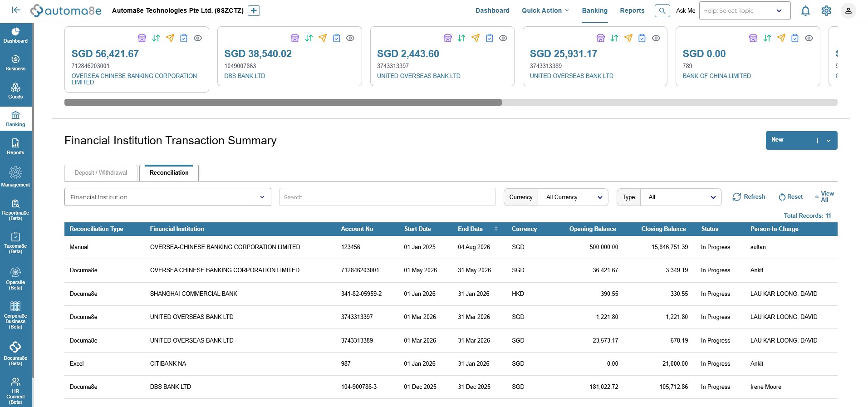Focus the Search input field

click(387, 197)
